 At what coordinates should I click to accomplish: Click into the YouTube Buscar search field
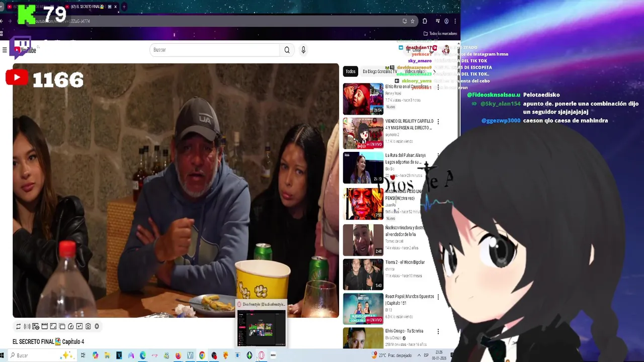(215, 50)
